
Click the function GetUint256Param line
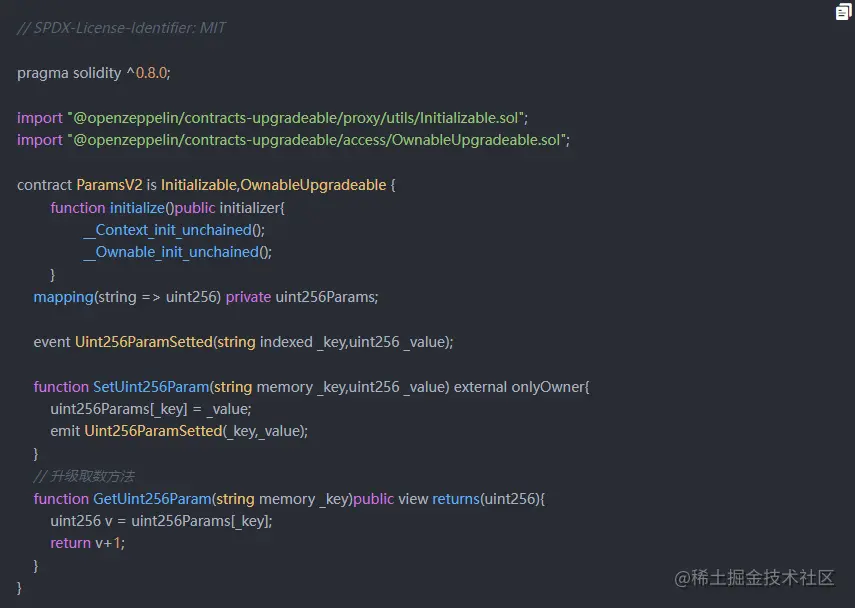(x=289, y=499)
